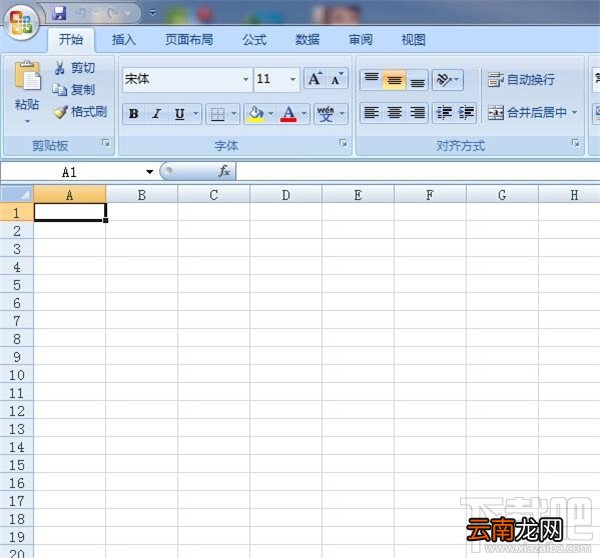This screenshot has height=558, width=600.
Task: Undo the last action
Action: (x=80, y=13)
